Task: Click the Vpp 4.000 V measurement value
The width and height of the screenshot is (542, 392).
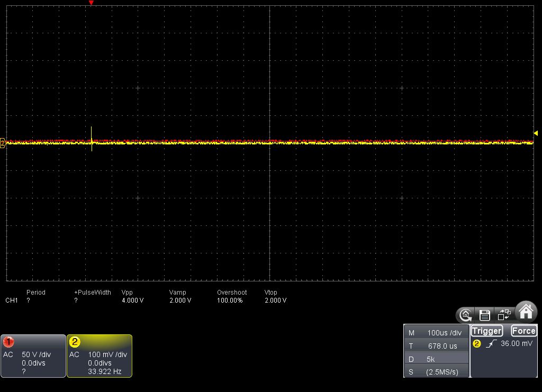Action: 132,300
